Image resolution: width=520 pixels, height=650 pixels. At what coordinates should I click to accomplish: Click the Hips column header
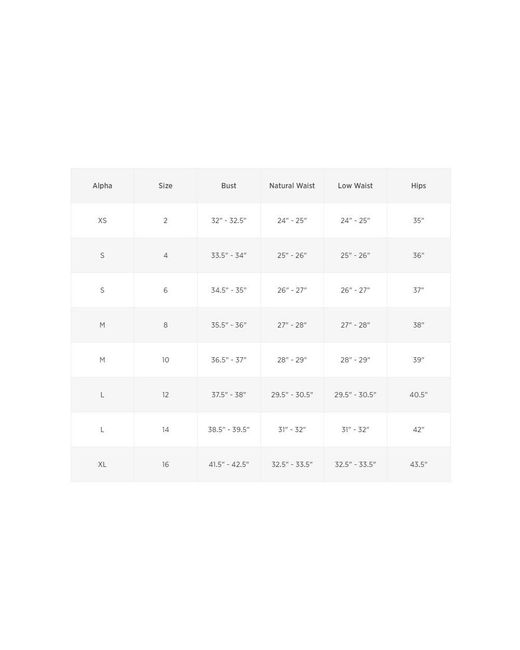tap(418, 186)
